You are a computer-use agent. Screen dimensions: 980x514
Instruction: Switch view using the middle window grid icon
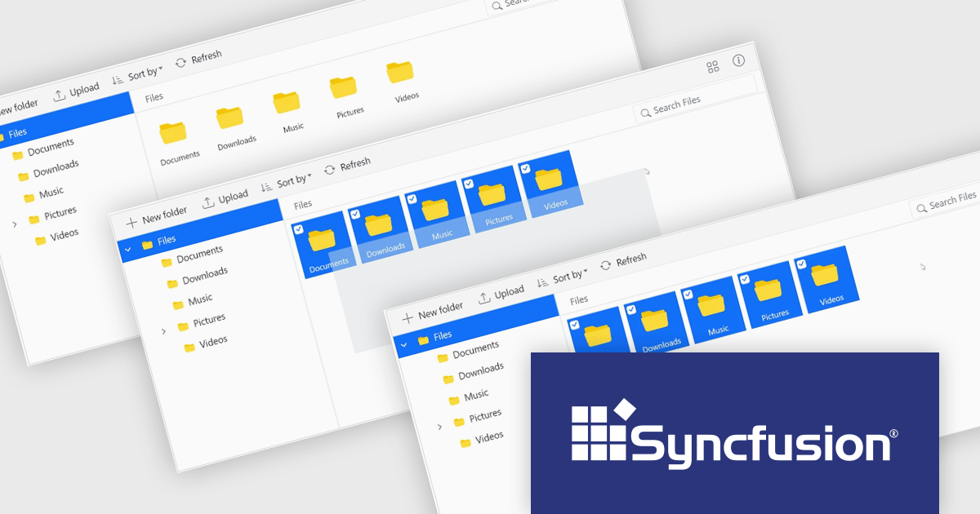[713, 67]
